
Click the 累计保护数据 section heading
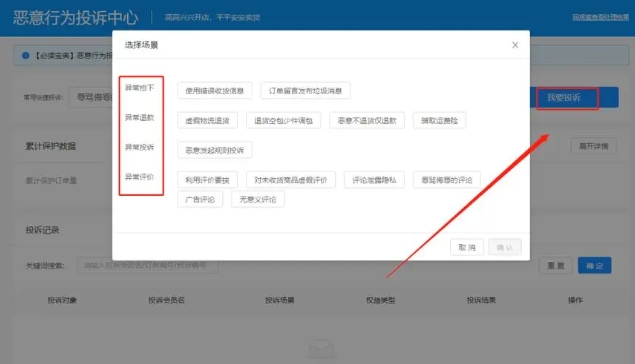(x=51, y=146)
